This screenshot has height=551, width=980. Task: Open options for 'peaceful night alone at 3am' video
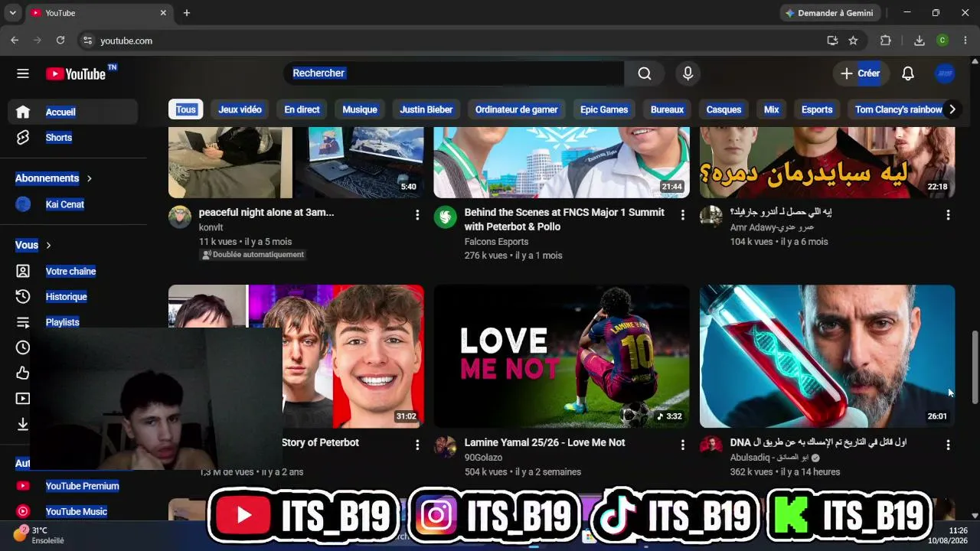[417, 215]
